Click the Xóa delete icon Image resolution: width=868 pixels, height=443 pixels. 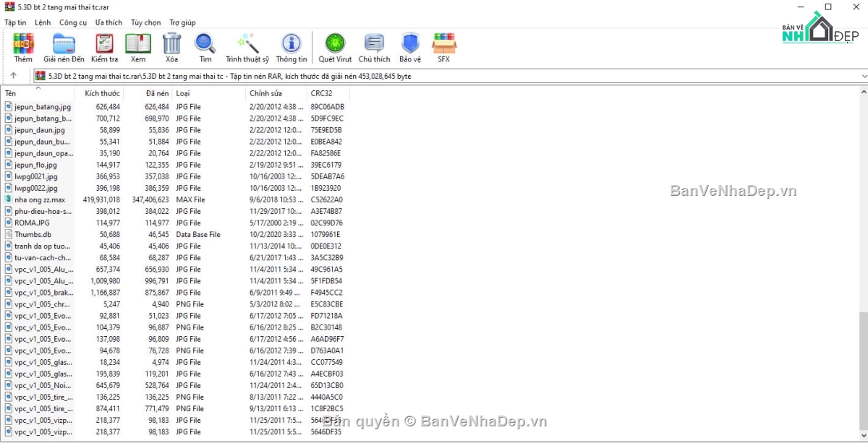(171, 48)
